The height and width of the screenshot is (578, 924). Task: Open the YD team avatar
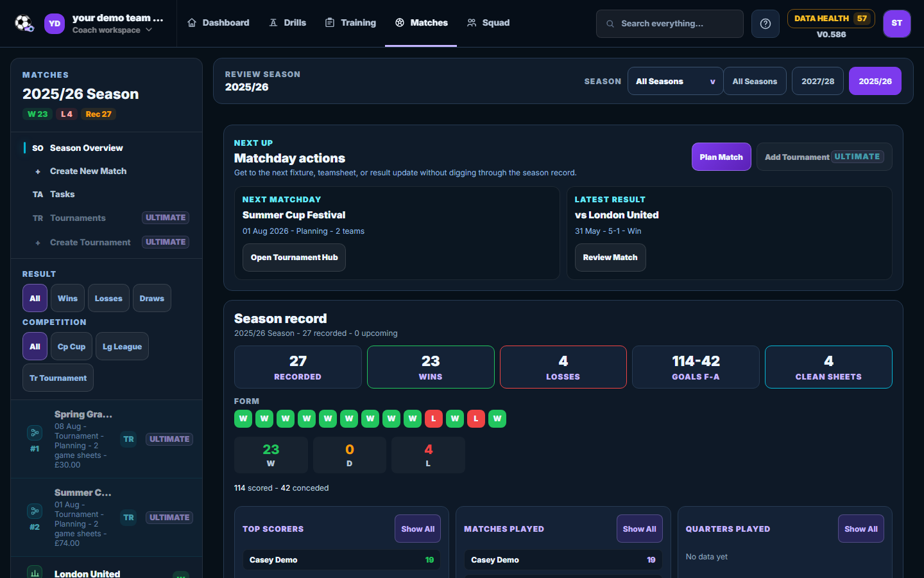click(55, 24)
